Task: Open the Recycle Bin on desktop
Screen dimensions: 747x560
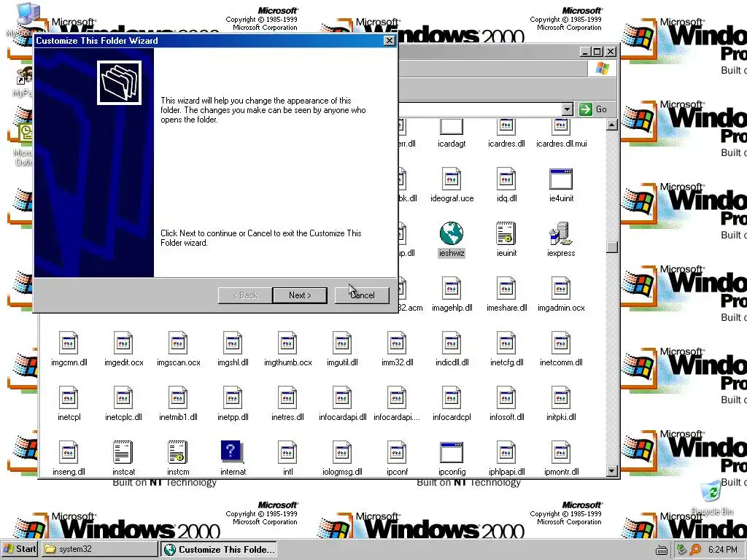Action: tap(712, 497)
